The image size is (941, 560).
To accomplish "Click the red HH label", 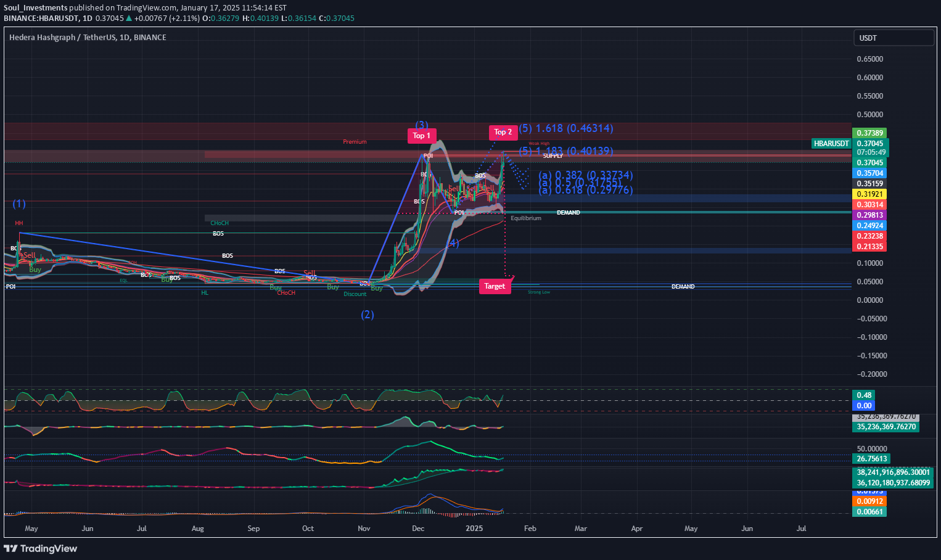I will point(19,223).
